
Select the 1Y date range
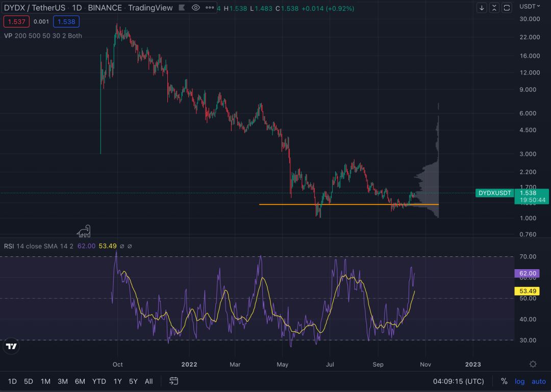coord(118,381)
